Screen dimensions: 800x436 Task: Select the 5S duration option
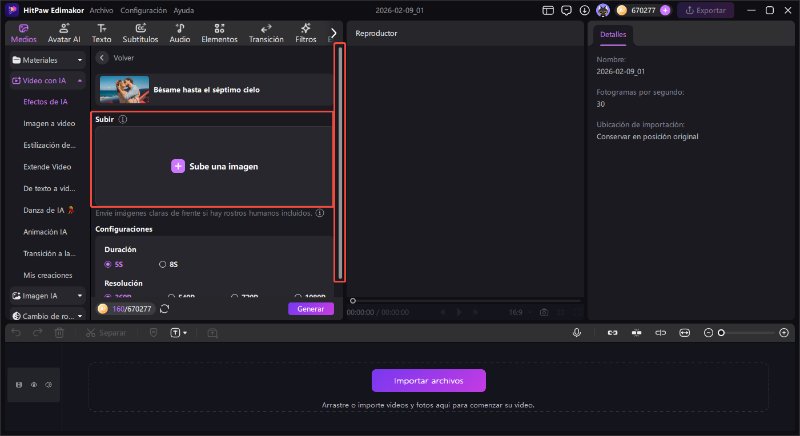coord(113,264)
